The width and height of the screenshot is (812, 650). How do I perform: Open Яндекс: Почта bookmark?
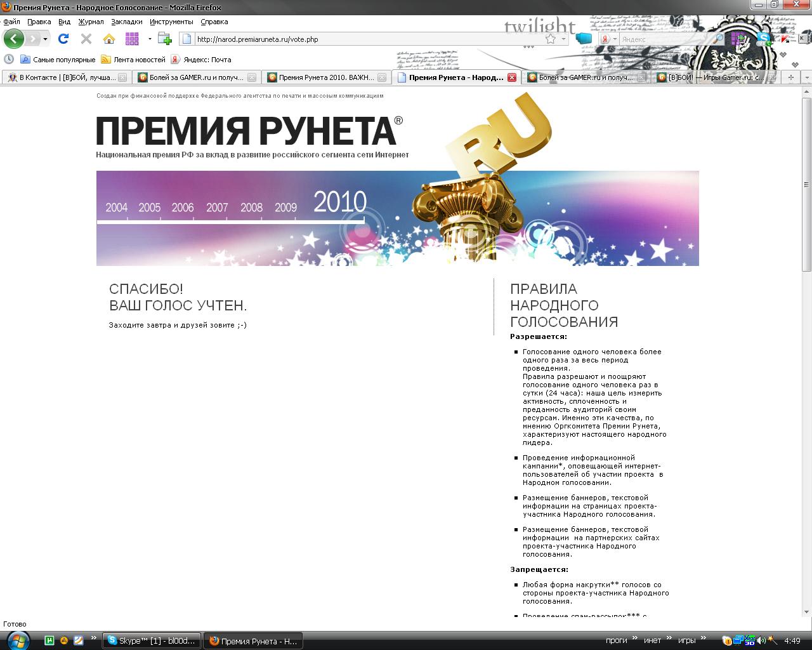click(x=201, y=60)
